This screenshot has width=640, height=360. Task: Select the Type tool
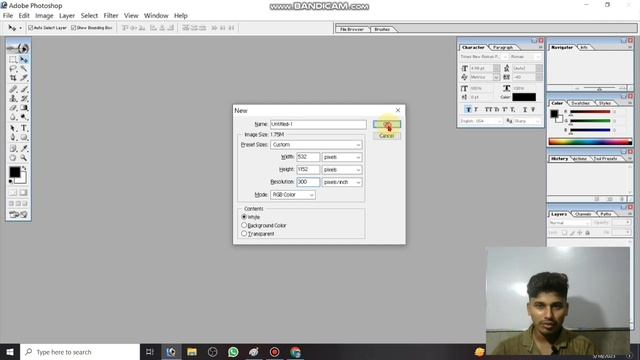pyautogui.click(x=24, y=128)
